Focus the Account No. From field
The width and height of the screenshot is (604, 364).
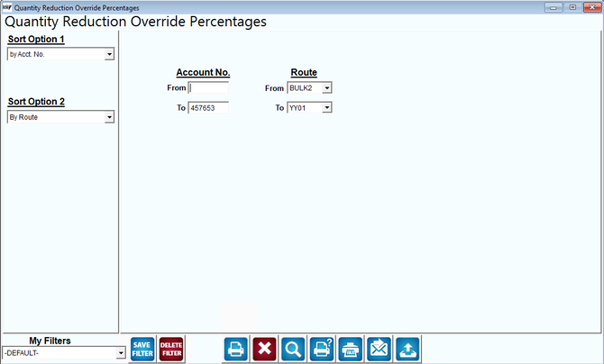pos(208,87)
